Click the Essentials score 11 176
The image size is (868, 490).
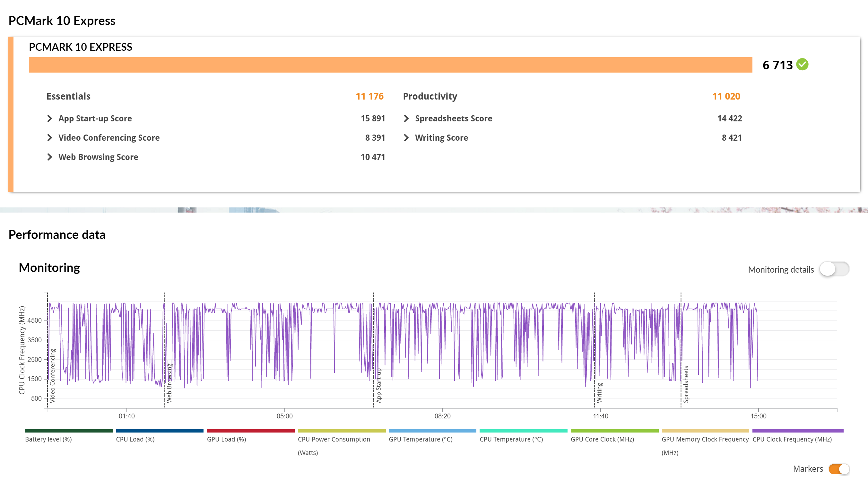tap(370, 96)
